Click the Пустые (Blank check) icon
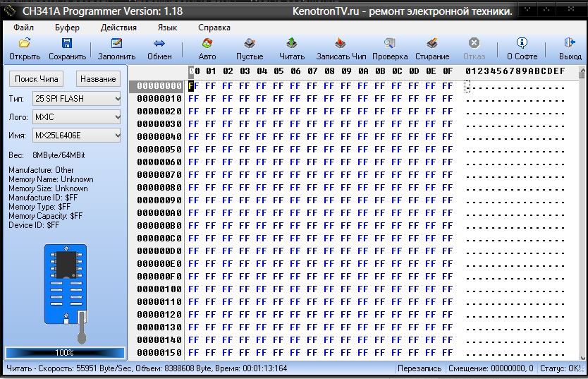The image size is (588, 379). 250,44
